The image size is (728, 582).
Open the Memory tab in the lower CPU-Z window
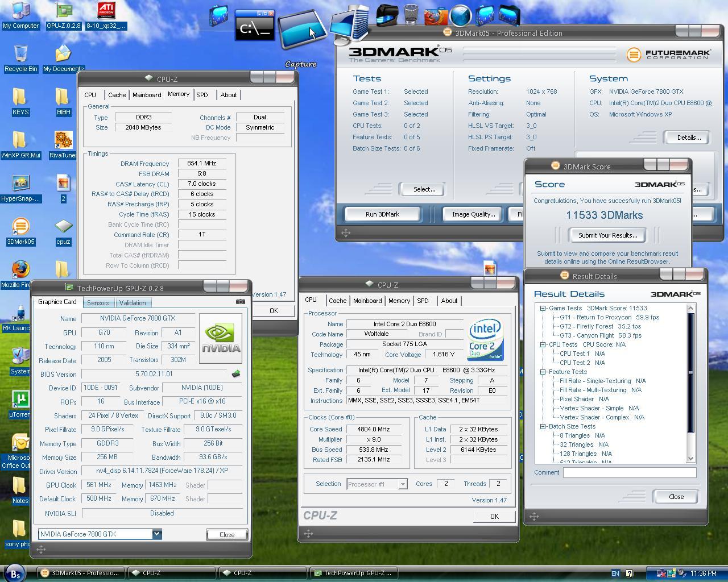pyautogui.click(x=399, y=301)
